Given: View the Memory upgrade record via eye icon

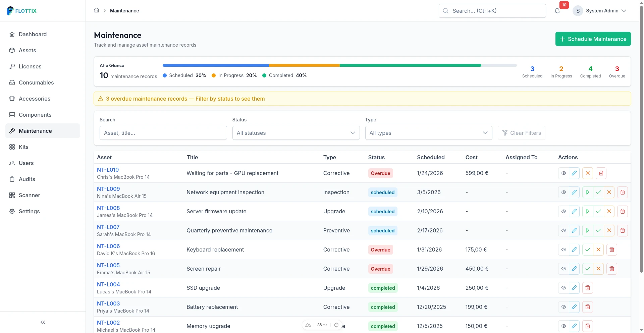Looking at the screenshot, I should click(x=563, y=326).
